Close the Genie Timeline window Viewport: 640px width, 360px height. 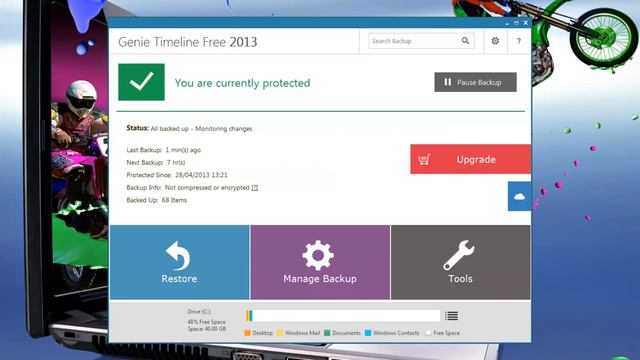pos(526,23)
